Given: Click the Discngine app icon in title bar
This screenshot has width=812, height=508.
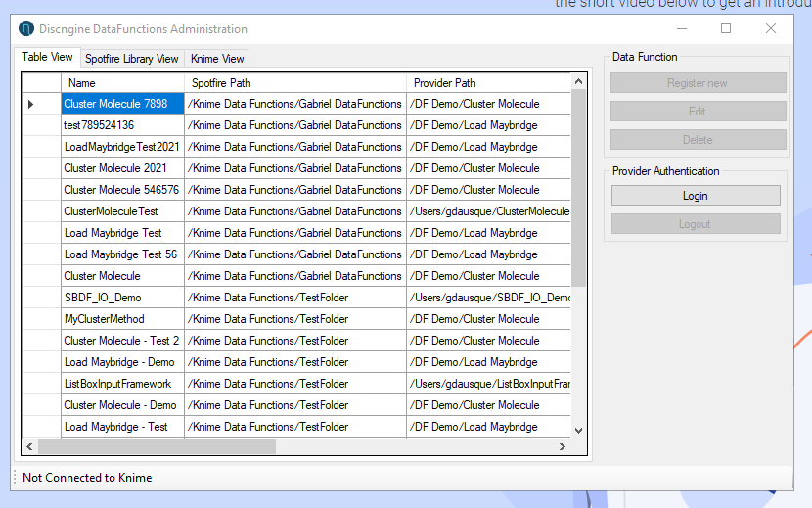Looking at the screenshot, I should point(25,29).
